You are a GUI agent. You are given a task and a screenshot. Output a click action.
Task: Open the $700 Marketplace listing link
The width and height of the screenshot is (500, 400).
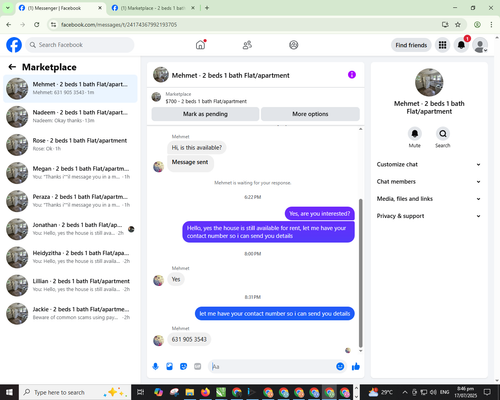click(206, 101)
